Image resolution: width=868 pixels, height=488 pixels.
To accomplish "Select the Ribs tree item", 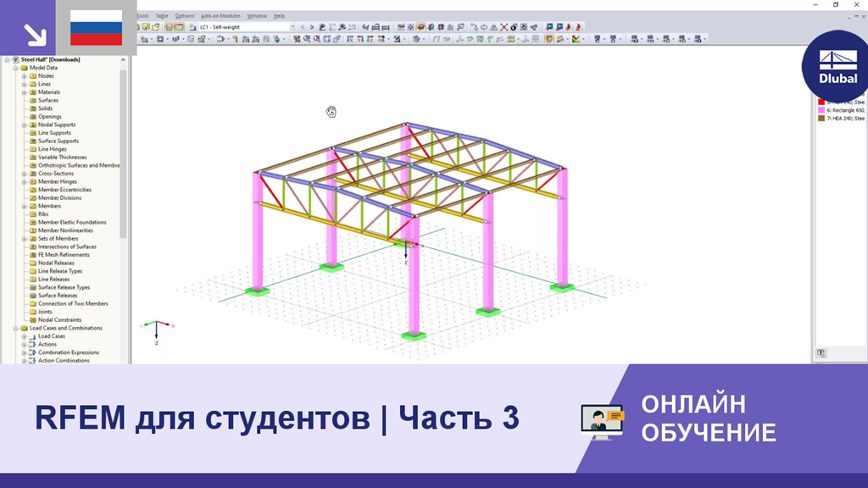I will click(x=43, y=214).
